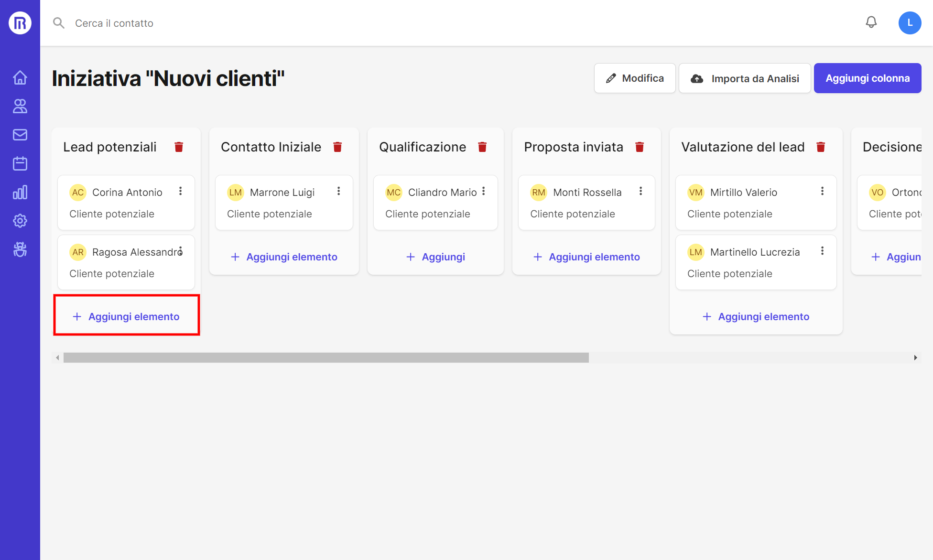Image resolution: width=933 pixels, height=560 pixels.
Task: Open options menu for Corina Antonio card
Action: pyautogui.click(x=181, y=191)
